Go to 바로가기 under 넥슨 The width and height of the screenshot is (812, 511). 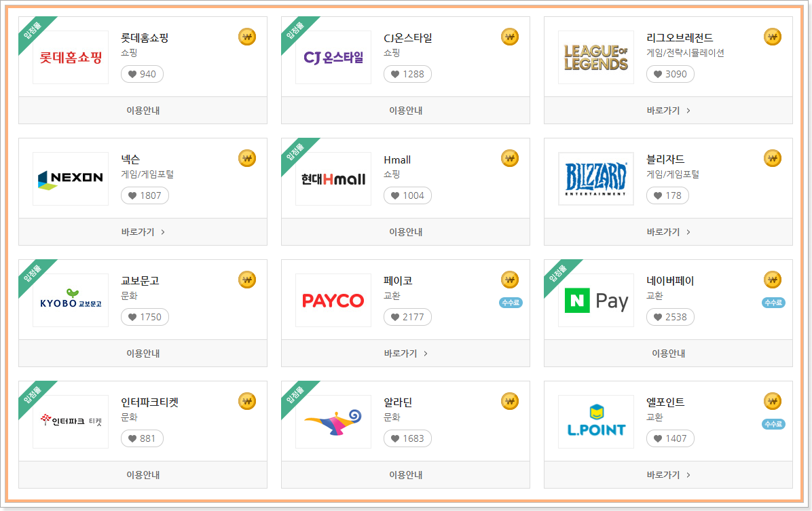[x=143, y=232]
